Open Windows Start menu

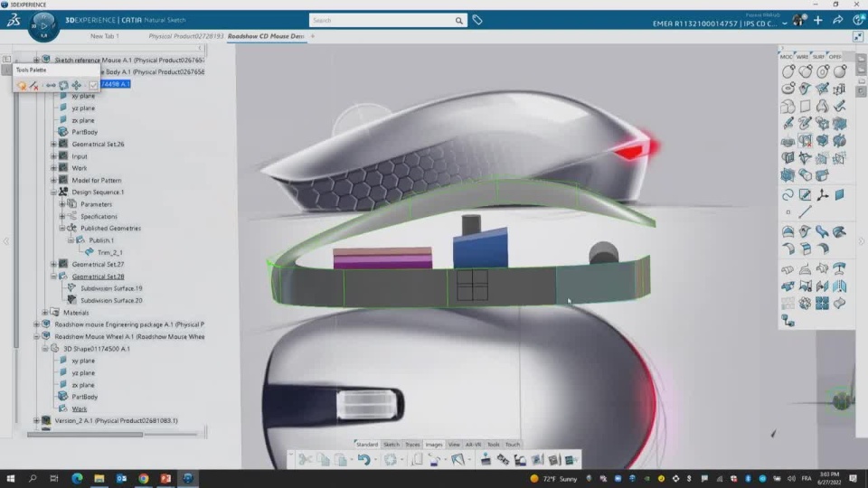(x=11, y=479)
